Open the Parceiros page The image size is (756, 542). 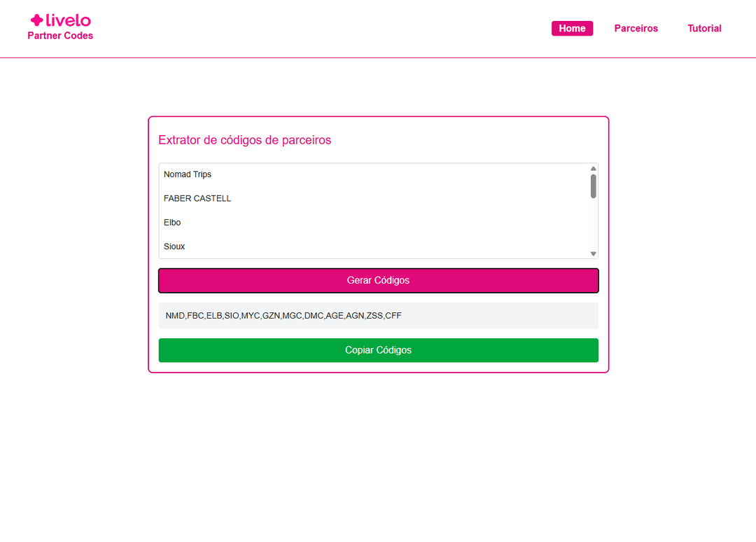tap(636, 28)
